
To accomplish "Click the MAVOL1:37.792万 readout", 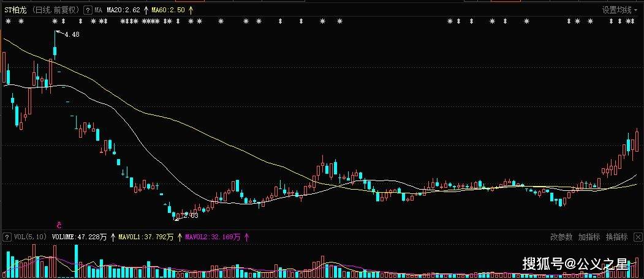I will click(x=146, y=237).
